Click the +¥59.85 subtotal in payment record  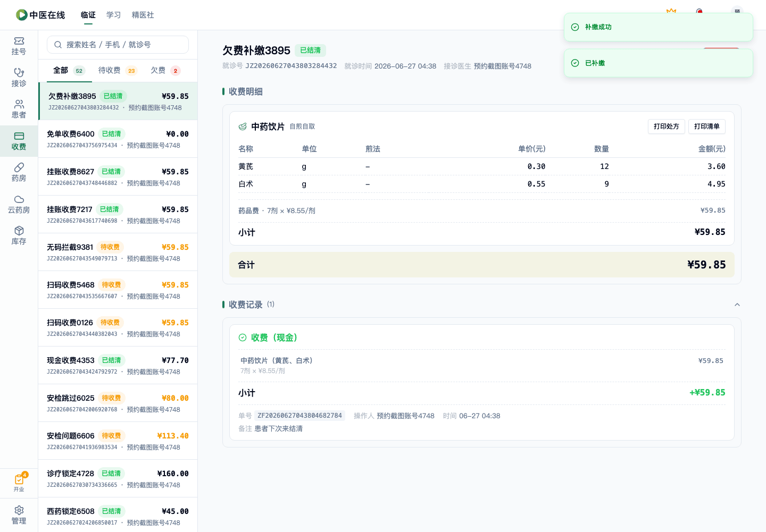point(707,393)
